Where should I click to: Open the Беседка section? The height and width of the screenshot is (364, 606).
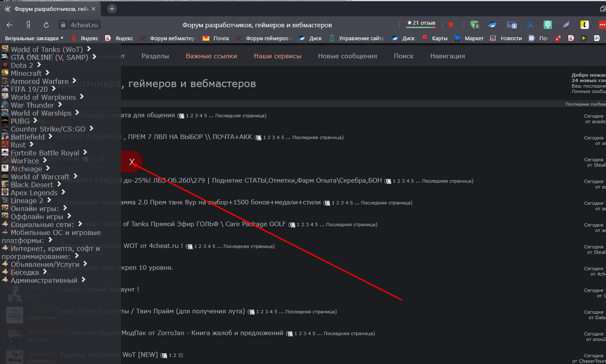(x=25, y=272)
